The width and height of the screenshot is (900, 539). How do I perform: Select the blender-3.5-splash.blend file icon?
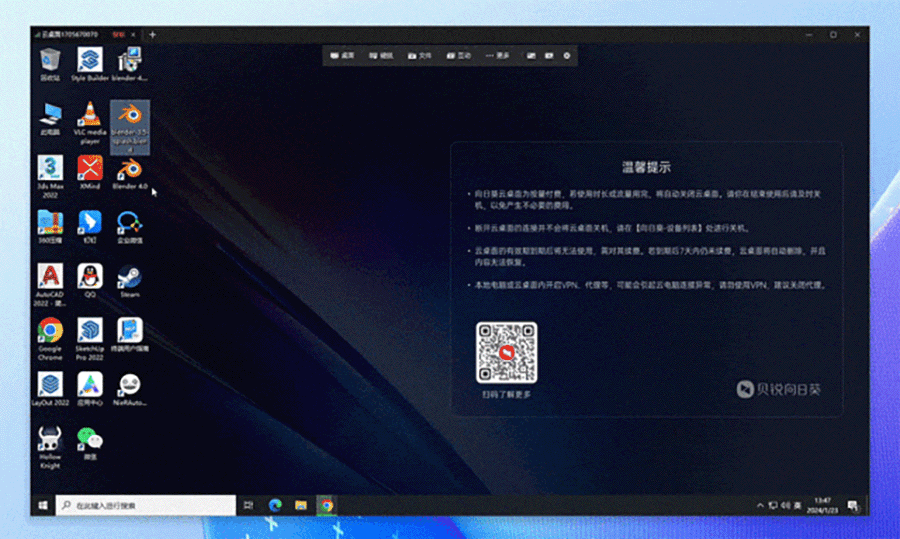tap(130, 127)
